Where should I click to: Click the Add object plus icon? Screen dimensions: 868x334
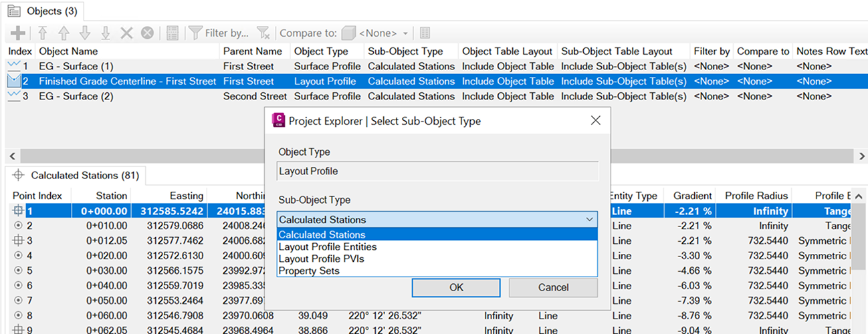[18, 33]
